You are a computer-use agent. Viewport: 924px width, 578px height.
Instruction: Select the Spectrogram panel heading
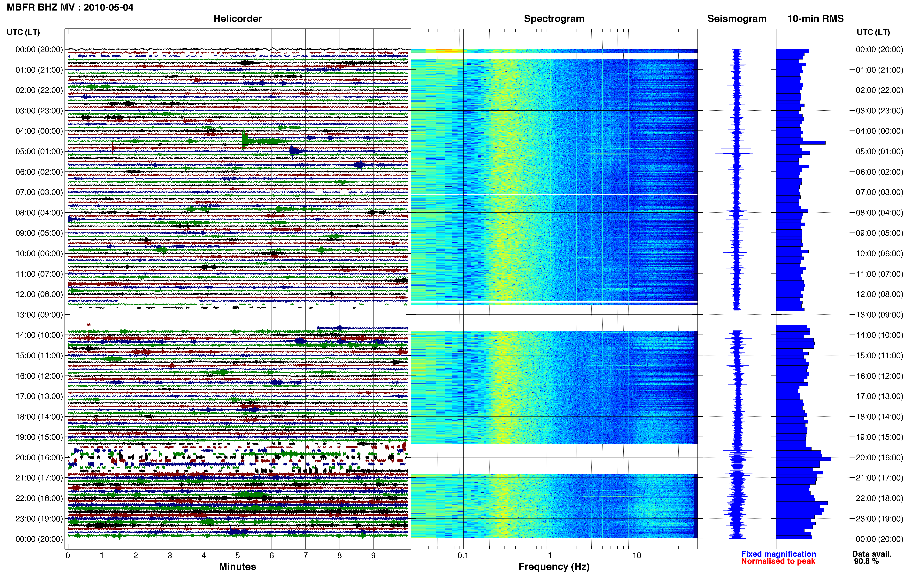click(554, 19)
